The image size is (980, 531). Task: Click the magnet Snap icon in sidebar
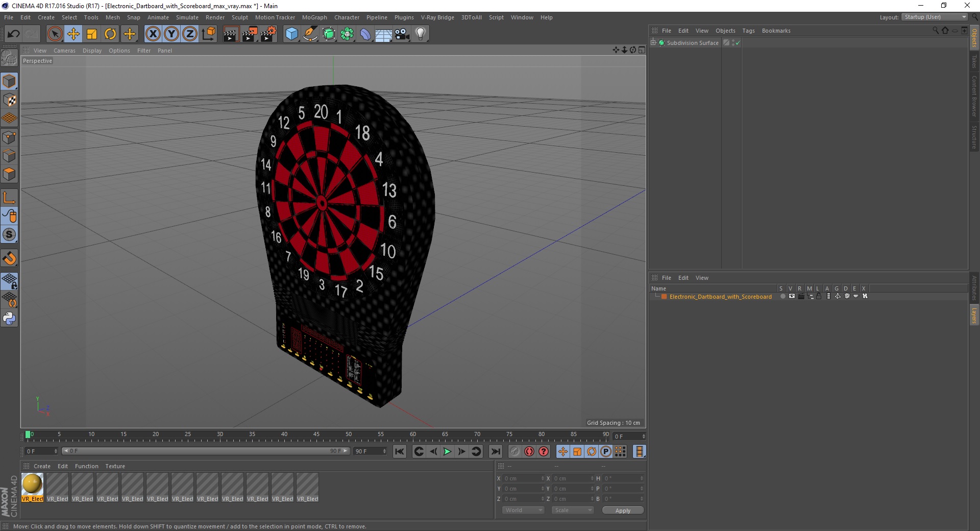(9, 258)
